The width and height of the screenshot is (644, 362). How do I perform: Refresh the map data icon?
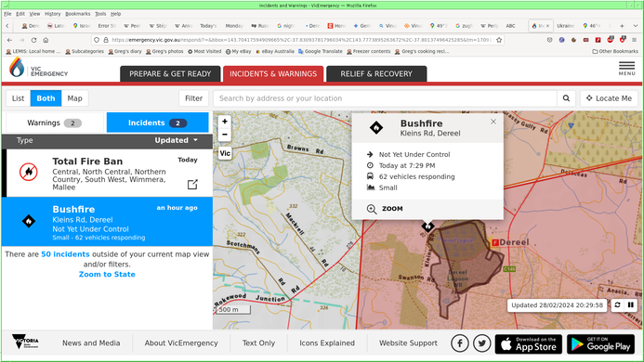pos(617,305)
